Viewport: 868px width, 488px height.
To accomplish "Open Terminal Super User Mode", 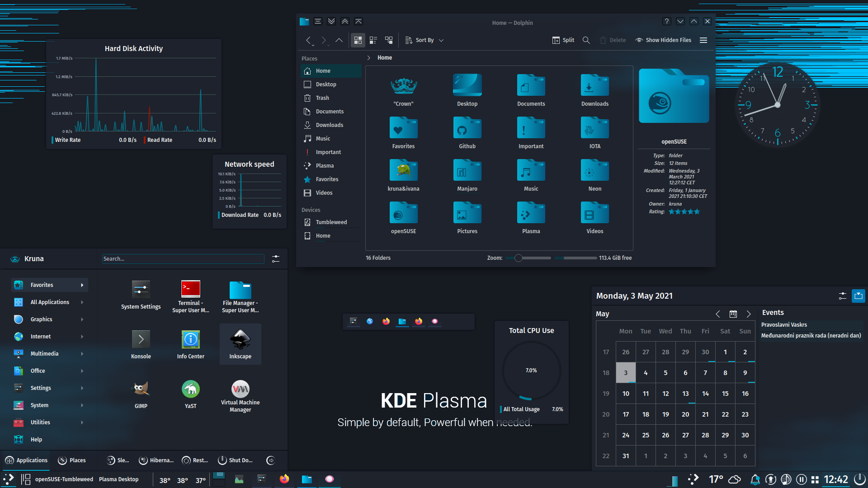I will [191, 297].
